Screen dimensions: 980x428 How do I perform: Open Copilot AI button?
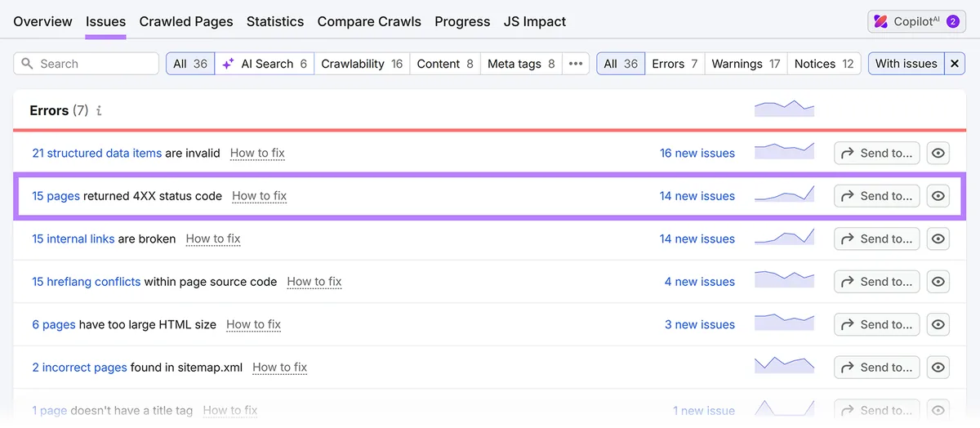916,22
